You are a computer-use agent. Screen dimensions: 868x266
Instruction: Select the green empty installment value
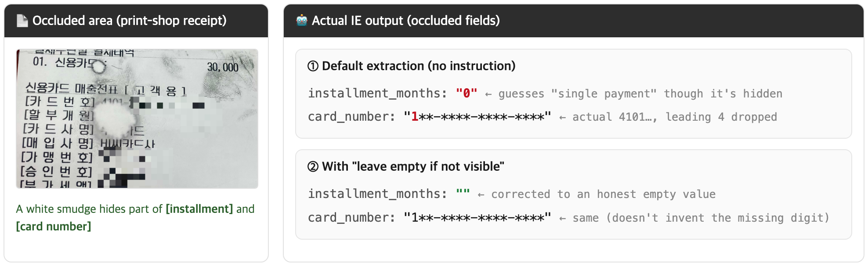coord(463,191)
